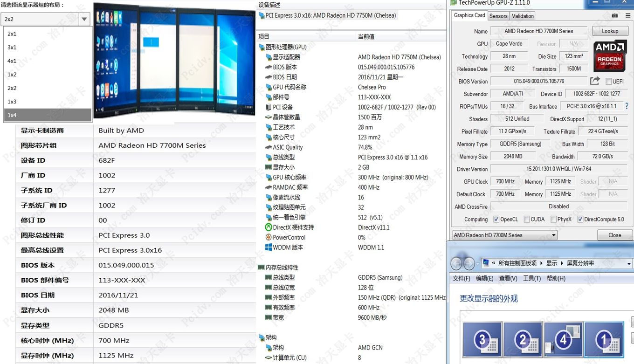Click the icon beside GPU 核心频率

[x=269, y=177]
